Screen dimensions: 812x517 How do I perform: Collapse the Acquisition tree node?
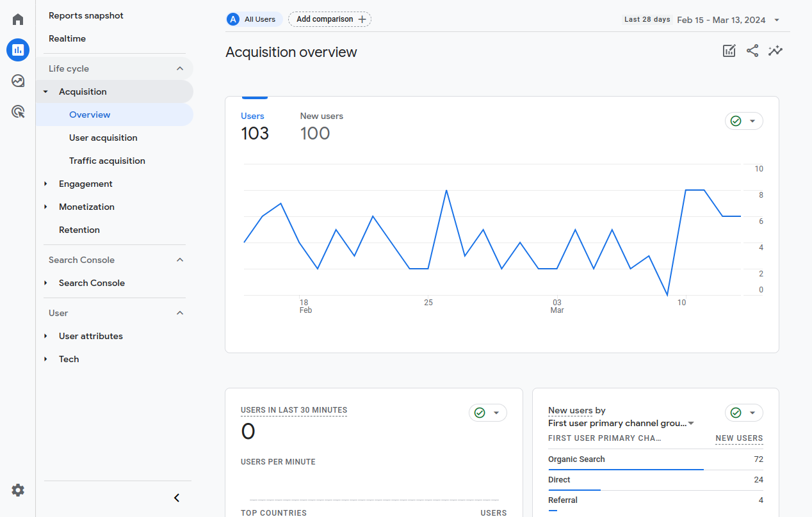click(x=45, y=91)
